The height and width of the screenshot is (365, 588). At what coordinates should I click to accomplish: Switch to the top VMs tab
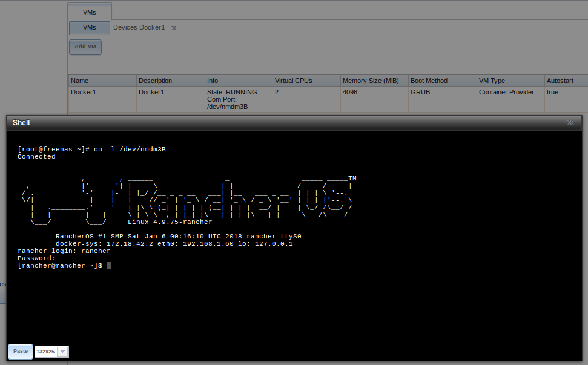(89, 12)
